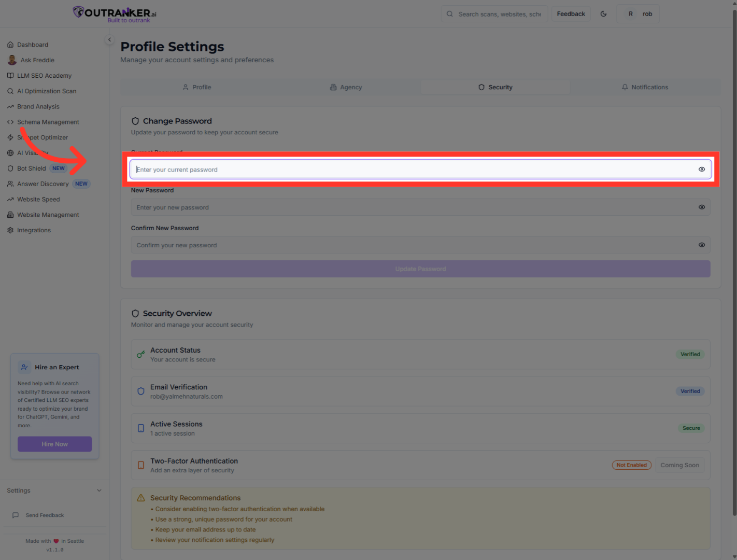Click the Integrations gear icon
737x560 pixels.
[10, 230]
